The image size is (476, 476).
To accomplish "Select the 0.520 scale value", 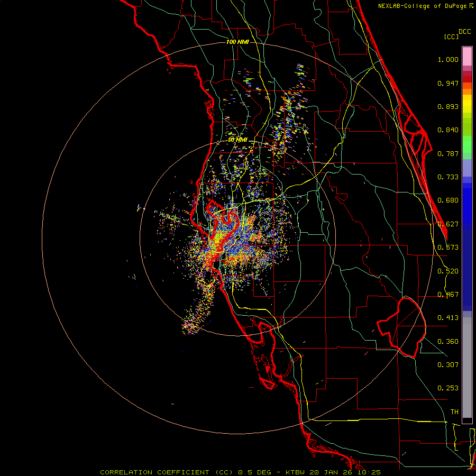I will click(x=448, y=271).
